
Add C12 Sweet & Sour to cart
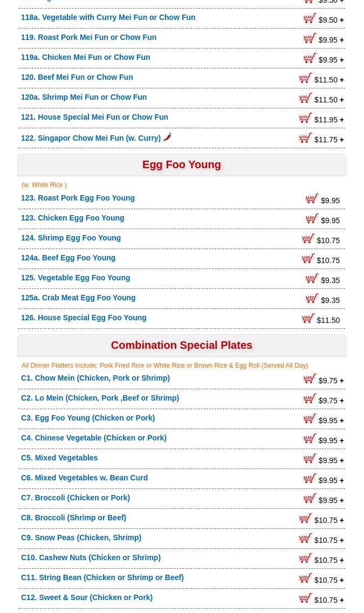tap(306, 598)
